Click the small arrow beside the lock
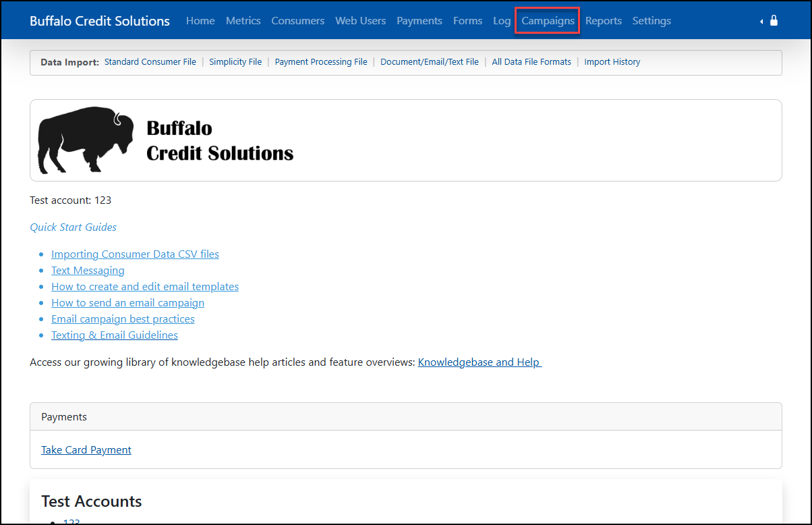 pos(761,22)
